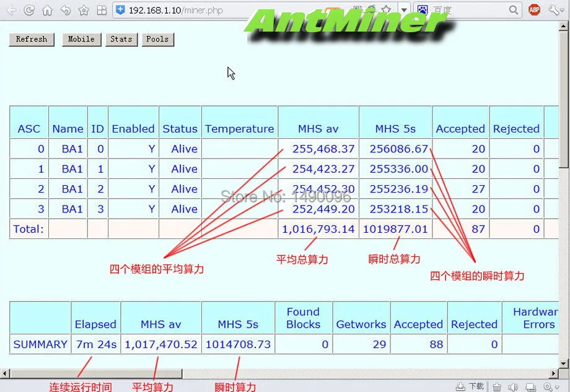Click total average 1,016,793.14

coord(318,229)
